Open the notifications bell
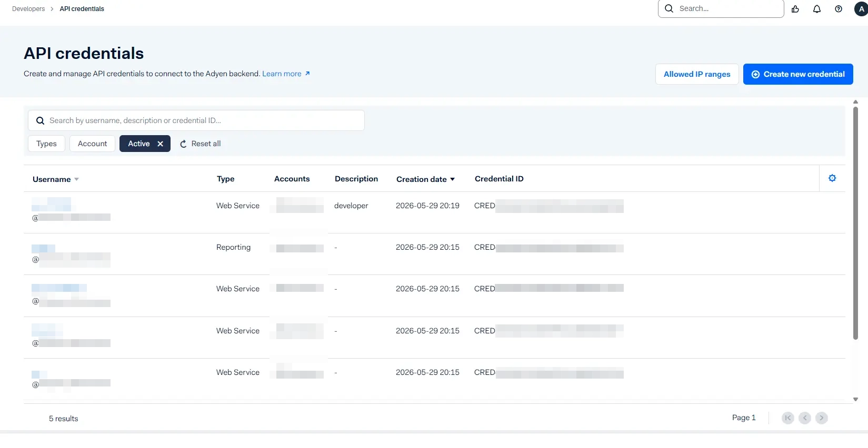The height and width of the screenshot is (448, 868). (x=817, y=9)
